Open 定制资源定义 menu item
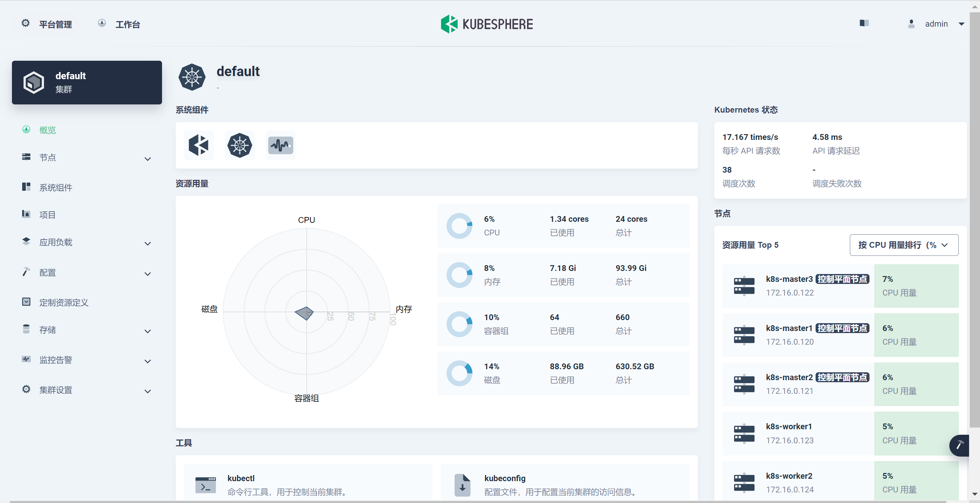This screenshot has height=503, width=980. (x=63, y=302)
